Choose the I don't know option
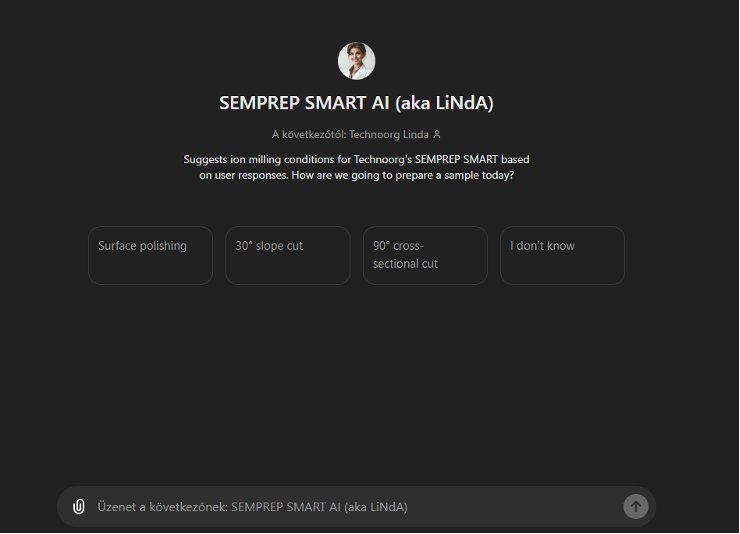This screenshot has height=534, width=740. pos(562,255)
